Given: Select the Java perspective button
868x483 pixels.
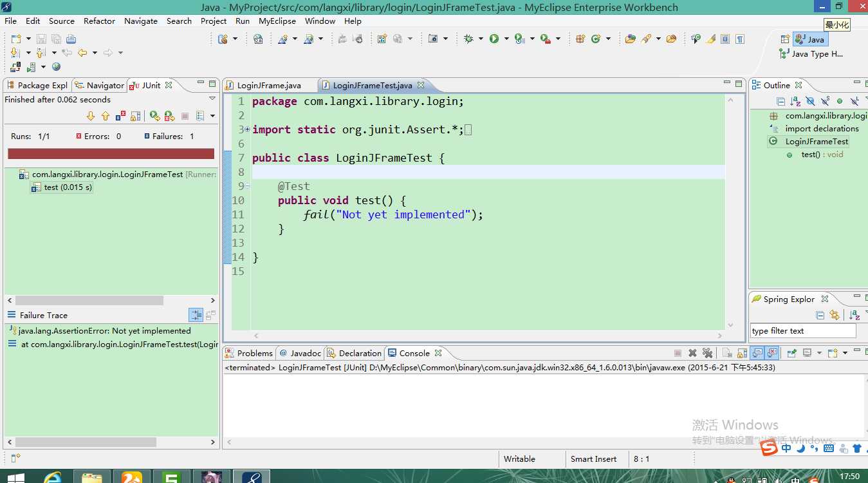Looking at the screenshot, I should point(811,39).
